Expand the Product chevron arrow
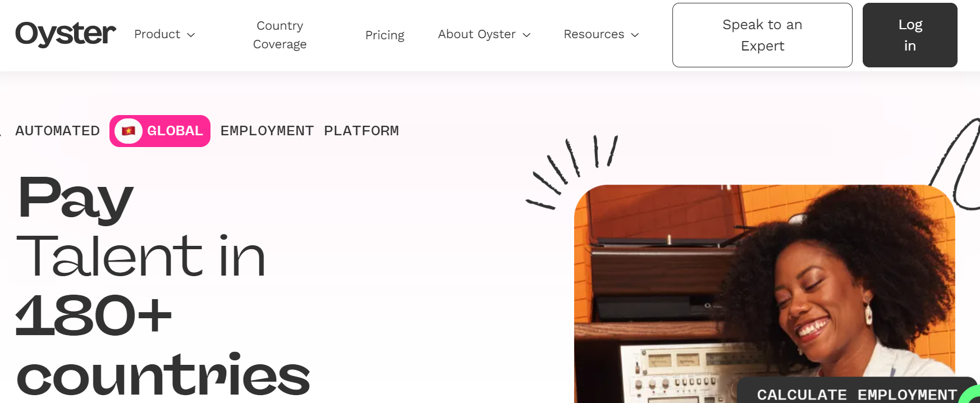This screenshot has width=980, height=403. coord(191,35)
